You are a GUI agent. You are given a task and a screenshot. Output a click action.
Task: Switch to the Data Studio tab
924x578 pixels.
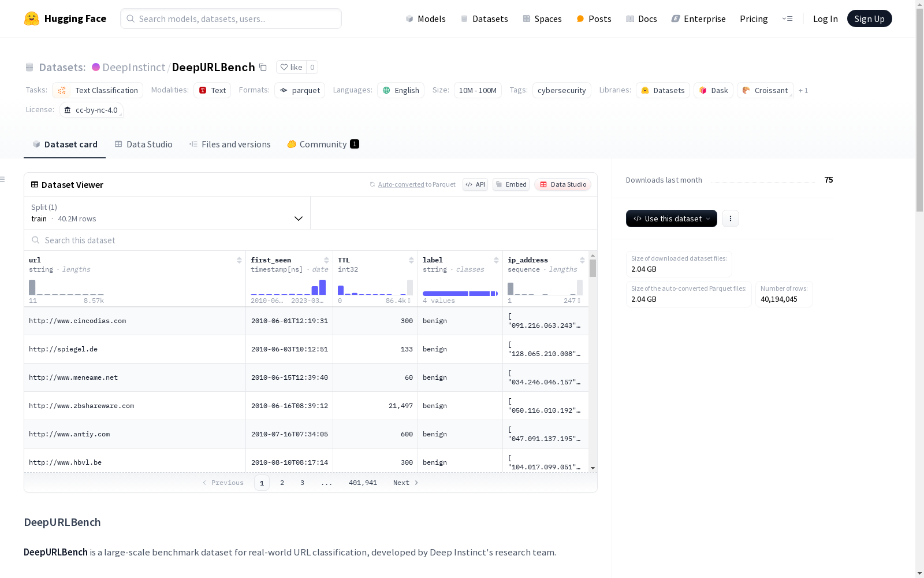click(x=144, y=144)
